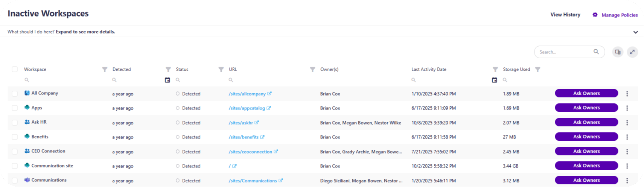Open the column chooser icon beside search

click(x=617, y=52)
